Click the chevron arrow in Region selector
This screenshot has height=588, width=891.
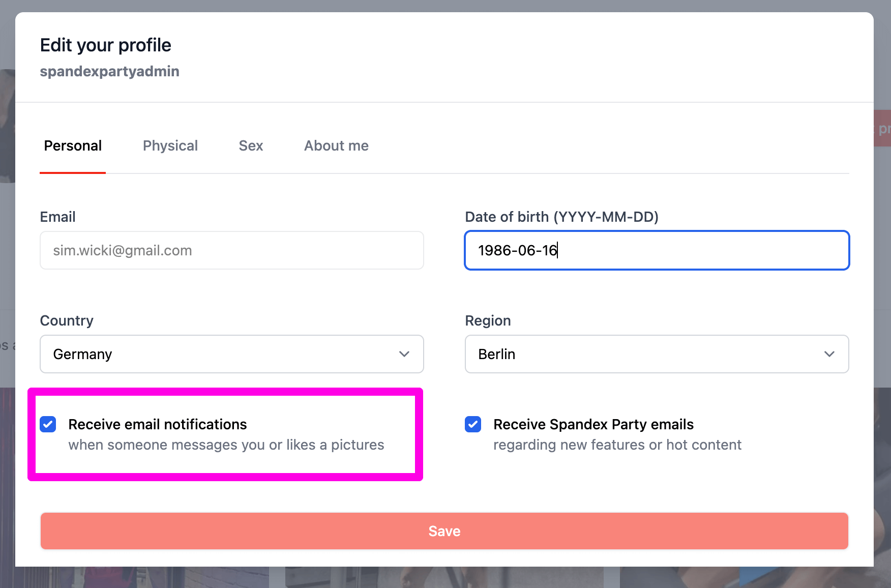coord(829,354)
